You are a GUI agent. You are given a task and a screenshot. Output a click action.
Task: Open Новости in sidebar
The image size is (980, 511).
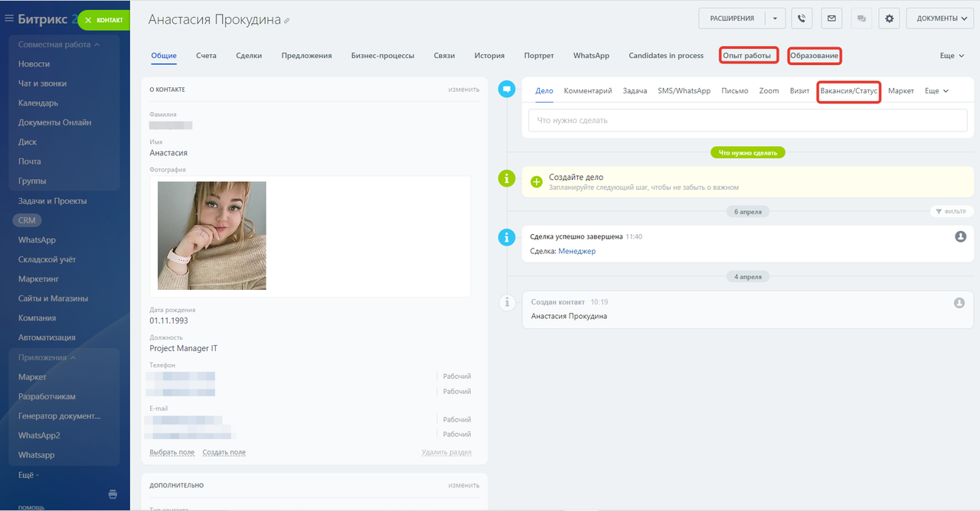(34, 64)
